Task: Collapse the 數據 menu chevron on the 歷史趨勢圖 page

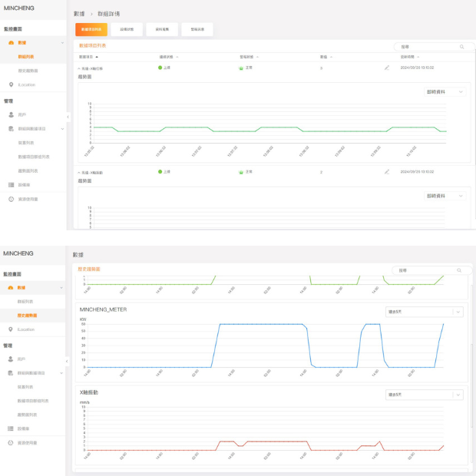Action: (x=61, y=287)
